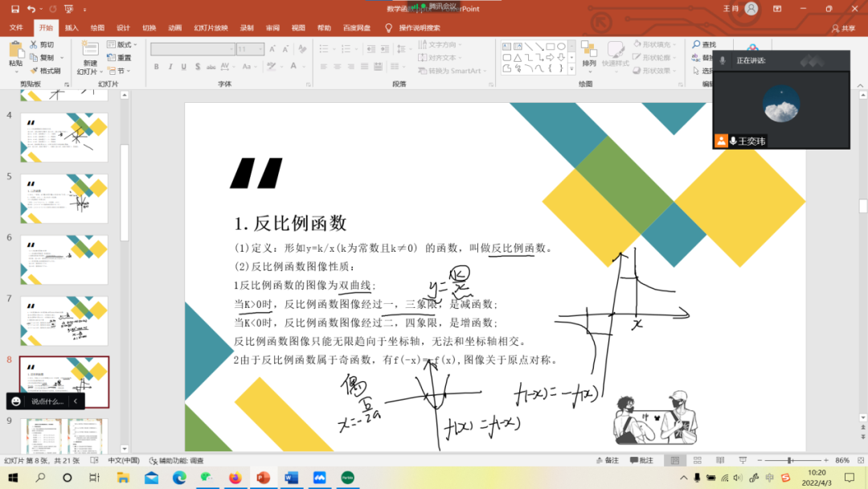Click the Share (共享) button
This screenshot has width=868, height=489.
tap(844, 28)
